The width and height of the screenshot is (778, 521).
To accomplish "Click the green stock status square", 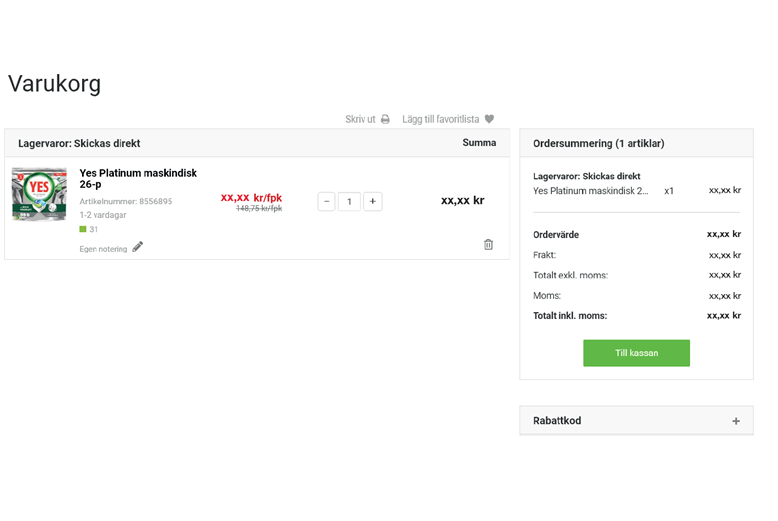I will [x=83, y=230].
